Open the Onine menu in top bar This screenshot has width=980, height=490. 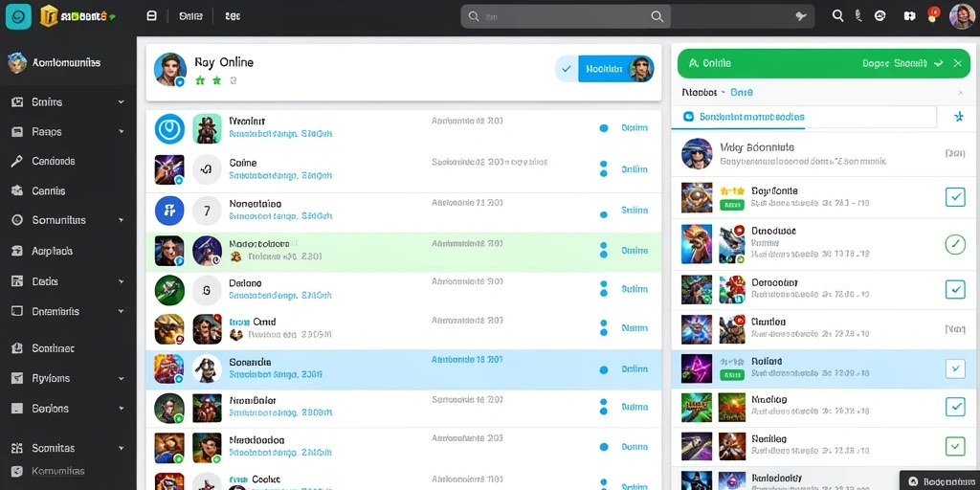tap(190, 17)
